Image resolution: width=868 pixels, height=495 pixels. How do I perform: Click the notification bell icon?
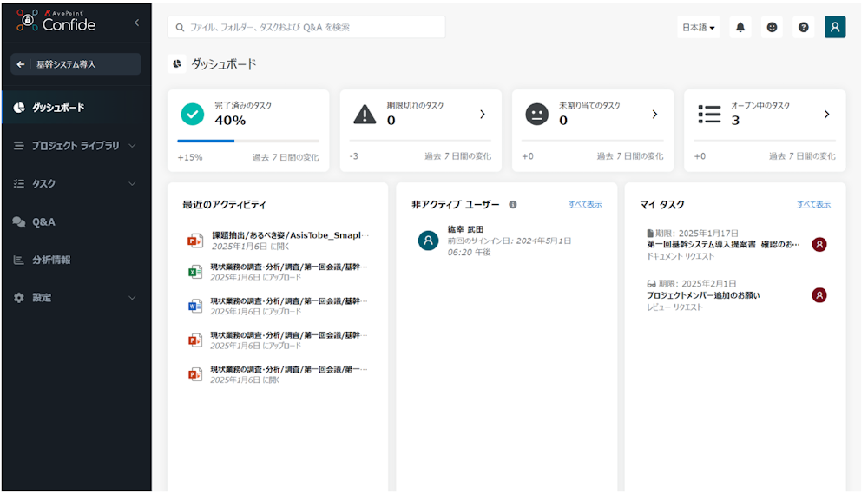point(740,27)
